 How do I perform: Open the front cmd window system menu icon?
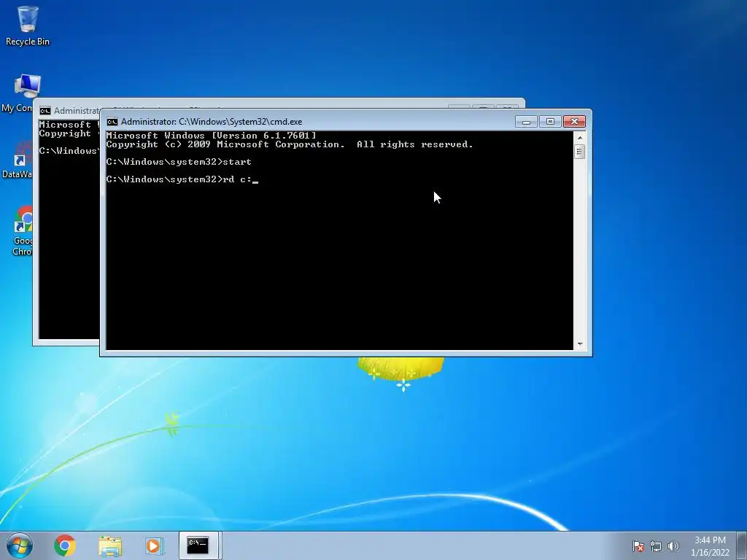(112, 122)
